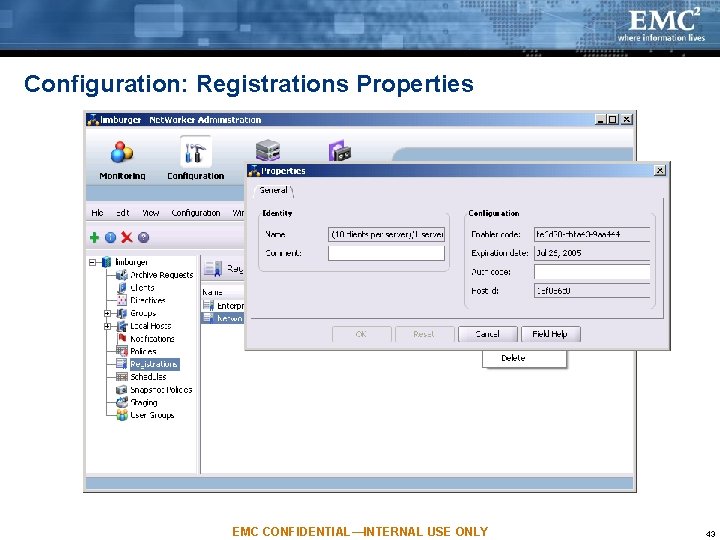720x540 pixels.
Task: Expand the Local Hosts tree node
Action: tap(107, 326)
